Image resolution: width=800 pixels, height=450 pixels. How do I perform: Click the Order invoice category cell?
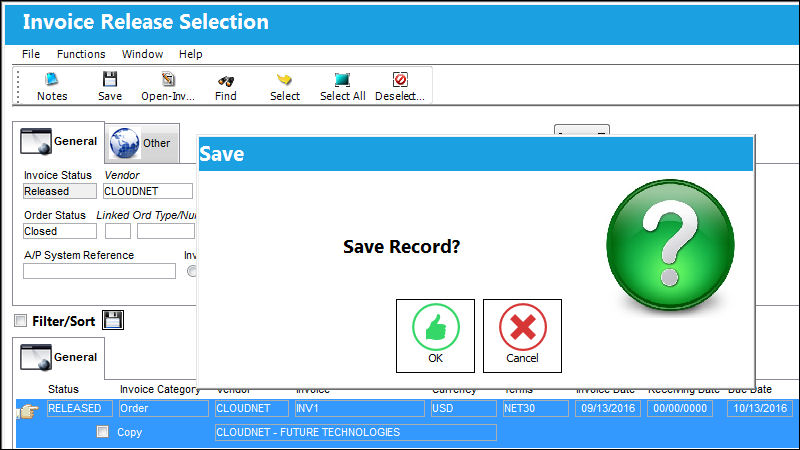[164, 408]
